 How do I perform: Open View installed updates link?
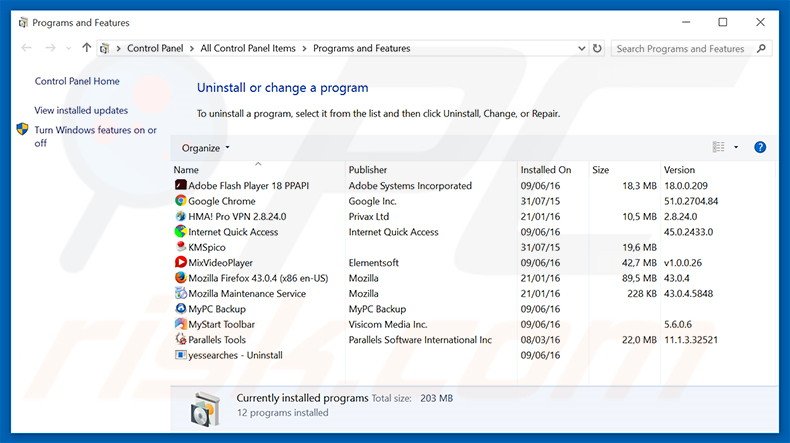tap(81, 110)
